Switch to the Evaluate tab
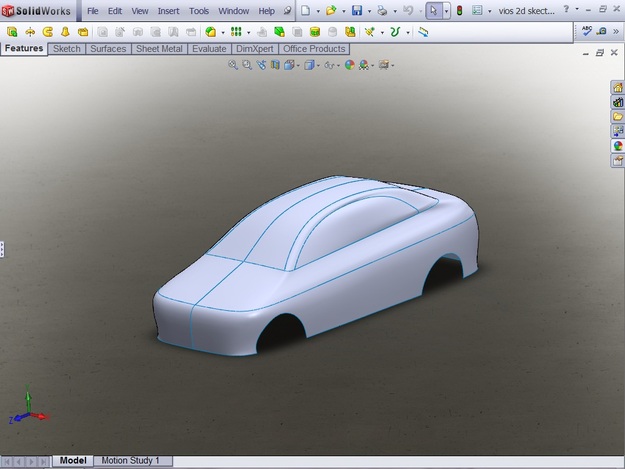The width and height of the screenshot is (625, 469). (209, 49)
